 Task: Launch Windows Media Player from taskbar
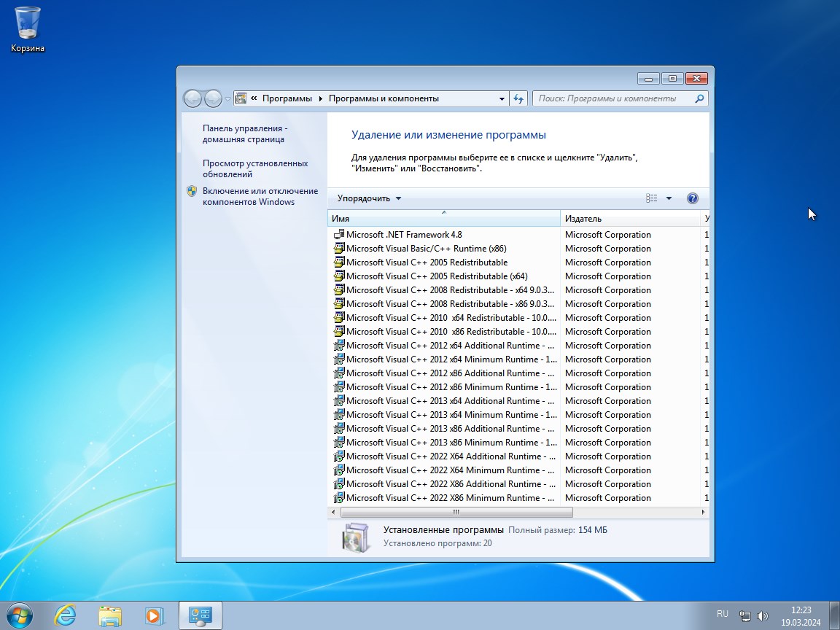pos(155,615)
